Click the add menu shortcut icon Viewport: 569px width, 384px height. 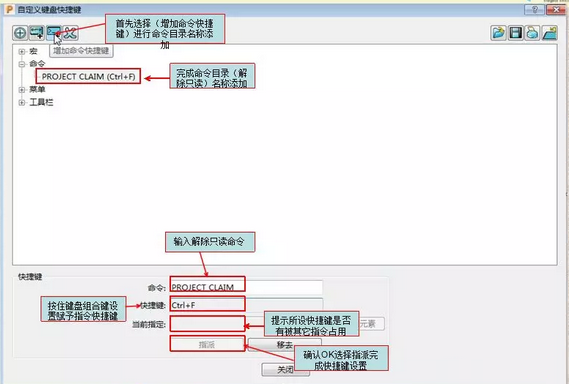[x=37, y=33]
